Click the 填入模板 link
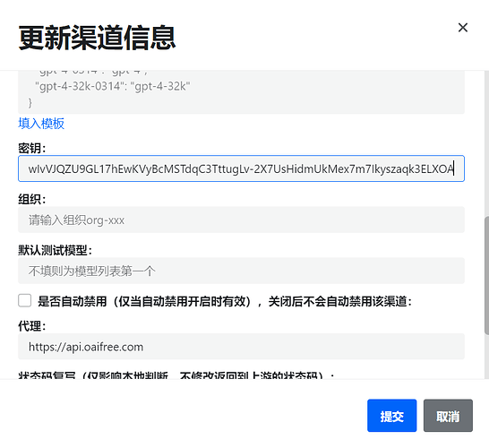This screenshot has height=448, width=489. click(41, 124)
